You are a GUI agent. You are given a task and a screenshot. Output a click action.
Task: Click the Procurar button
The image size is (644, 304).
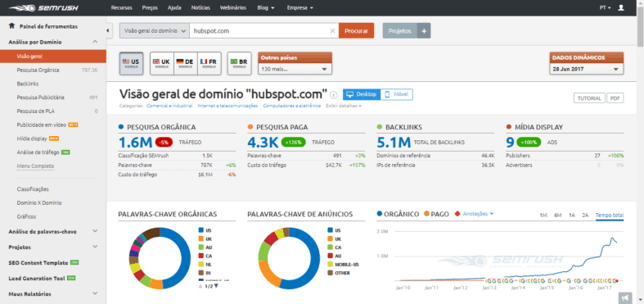click(x=357, y=31)
